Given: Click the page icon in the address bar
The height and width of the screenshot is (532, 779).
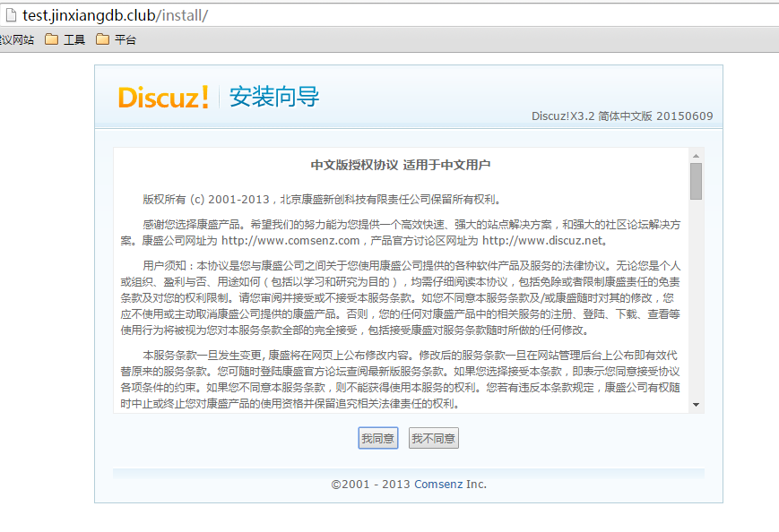Looking at the screenshot, I should pyautogui.click(x=10, y=16).
